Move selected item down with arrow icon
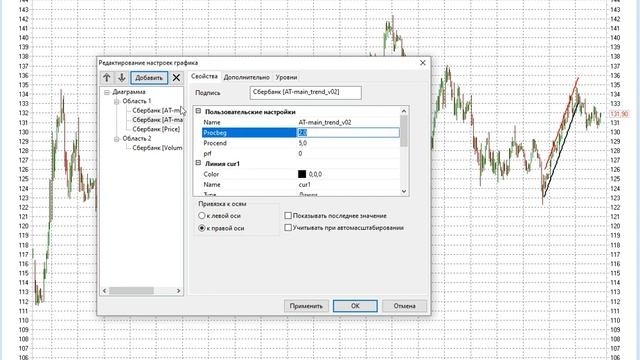 [122, 78]
